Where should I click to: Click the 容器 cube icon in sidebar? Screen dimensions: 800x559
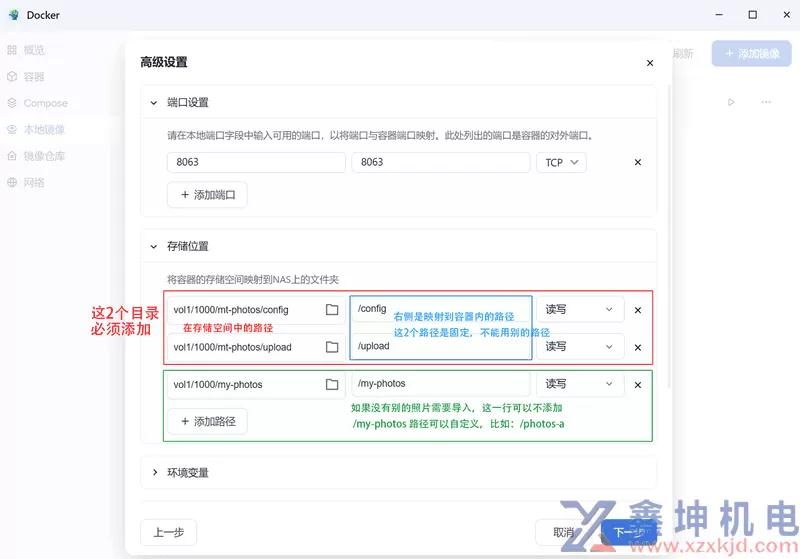12,77
